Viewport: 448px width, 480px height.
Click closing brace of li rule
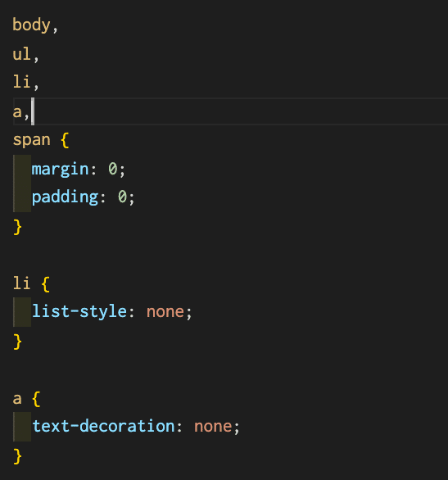[17, 342]
